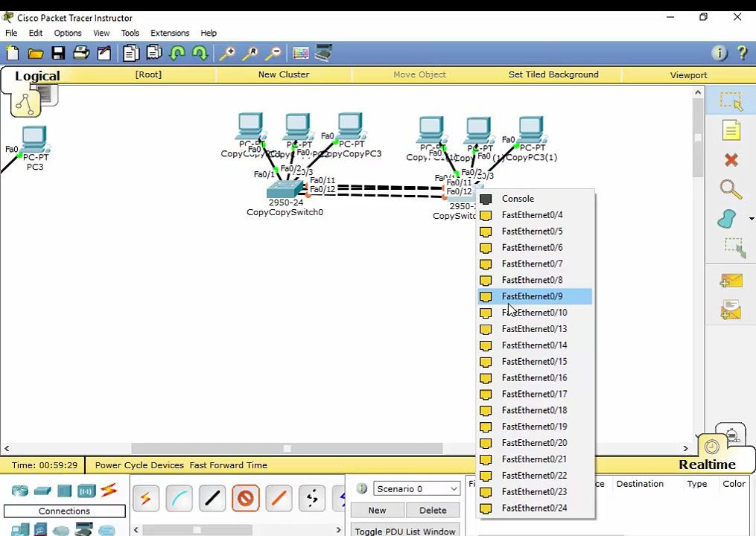Viewport: 756px width, 536px height.
Task: Click the Delete scenario button
Action: click(433, 510)
